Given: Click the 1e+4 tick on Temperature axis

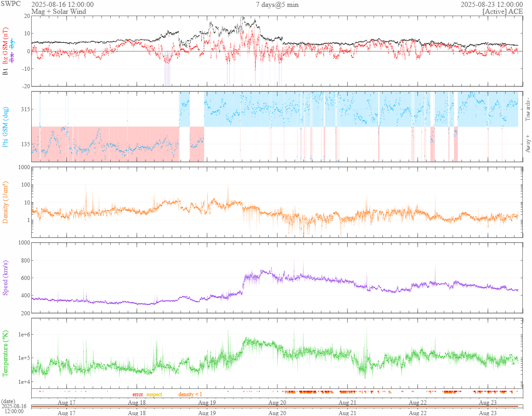Looking at the screenshot, I should (24, 382).
